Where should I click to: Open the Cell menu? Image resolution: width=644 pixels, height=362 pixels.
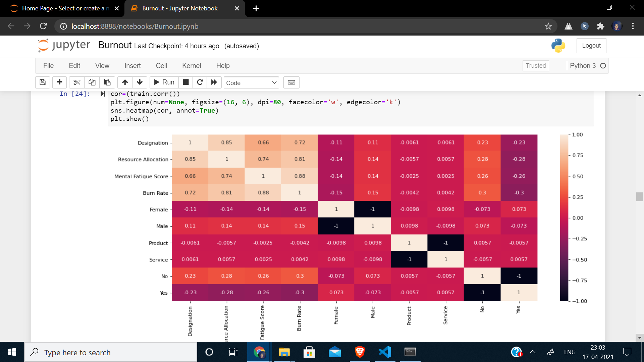point(161,66)
